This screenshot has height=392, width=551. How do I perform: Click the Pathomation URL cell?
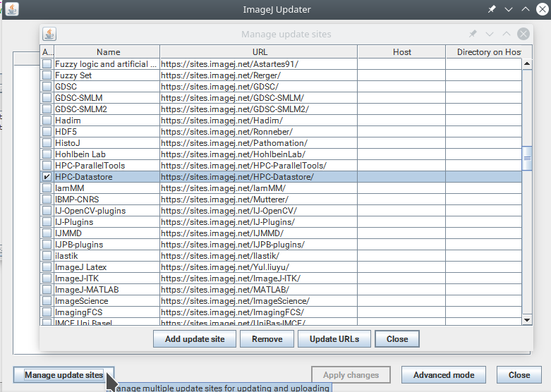pyautogui.click(x=259, y=143)
